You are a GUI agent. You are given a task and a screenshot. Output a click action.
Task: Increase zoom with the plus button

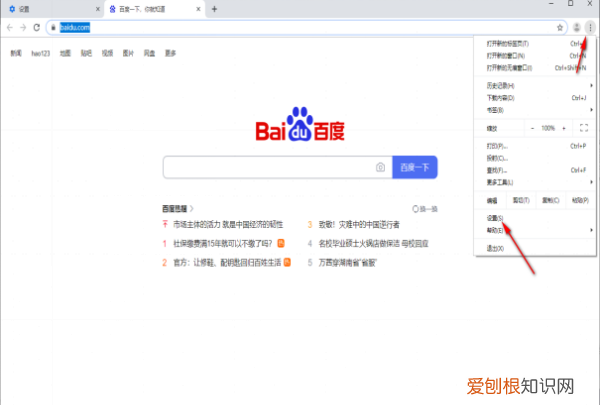tap(564, 128)
